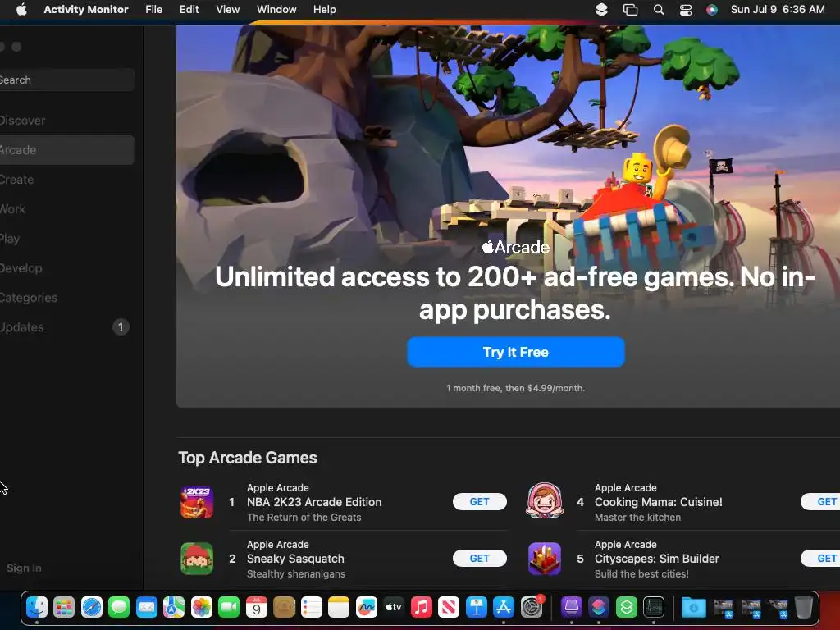Open Spotlight search in menu bar
Screen dimensions: 840x630
(x=659, y=9)
